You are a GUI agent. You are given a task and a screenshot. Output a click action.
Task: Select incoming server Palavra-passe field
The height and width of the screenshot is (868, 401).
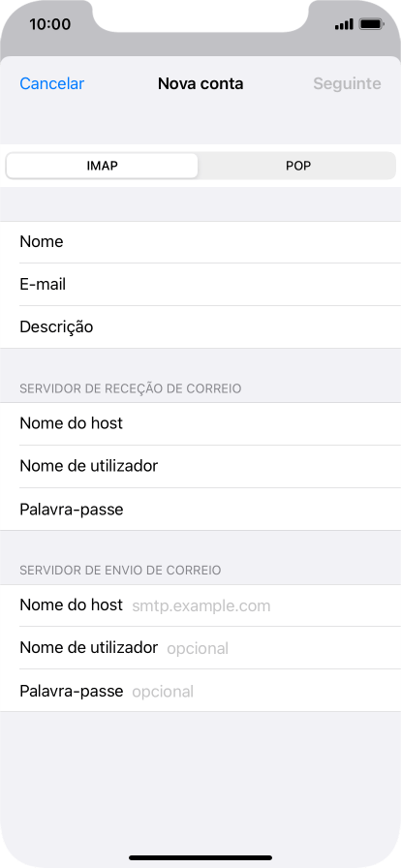pyautogui.click(x=200, y=510)
